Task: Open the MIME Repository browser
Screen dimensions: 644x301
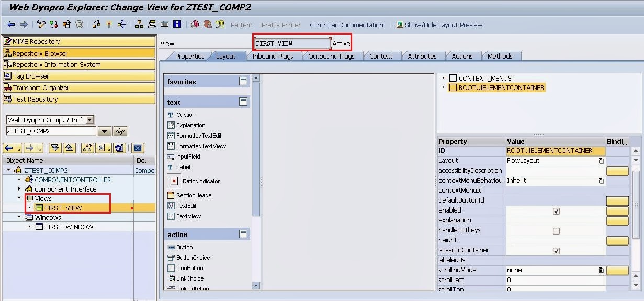Action: [x=79, y=41]
